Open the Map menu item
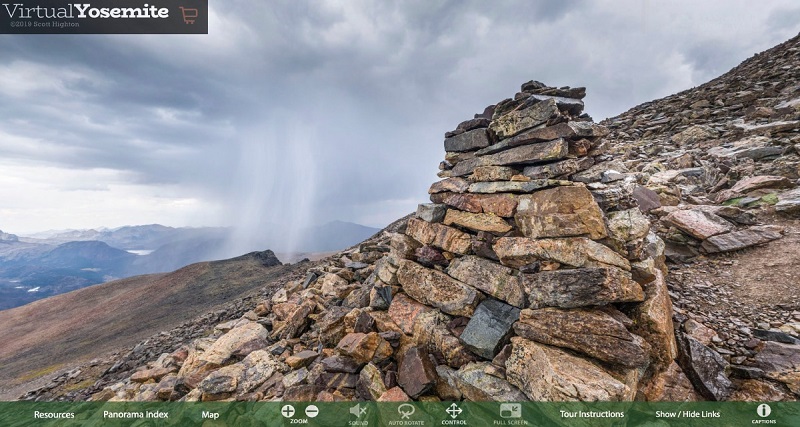The width and height of the screenshot is (800, 427). tap(210, 415)
